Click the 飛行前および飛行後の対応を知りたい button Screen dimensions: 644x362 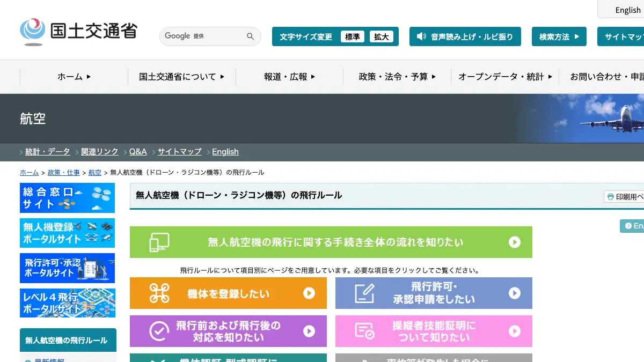228,331
